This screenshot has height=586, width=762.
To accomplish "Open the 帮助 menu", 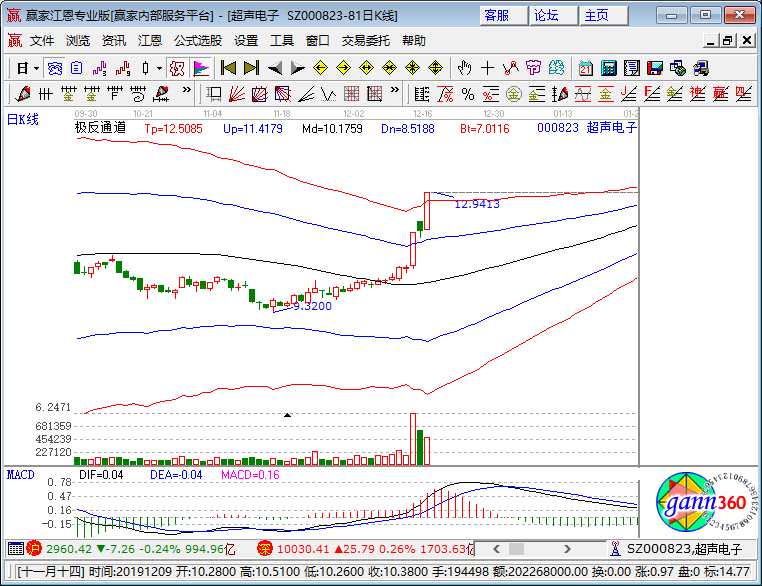I will tap(414, 41).
